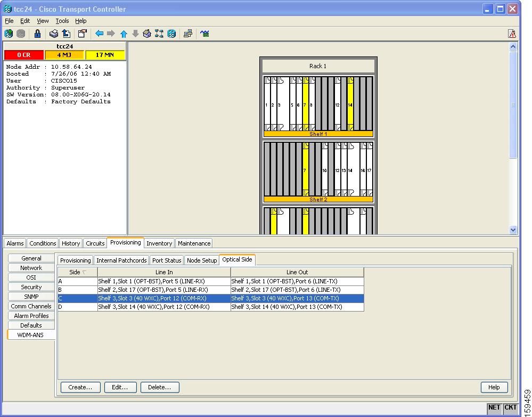Image resolution: width=532 pixels, height=417 pixels.
Task: Click the blue-and-green waveform chart toolbar icon
Action: click(x=204, y=34)
